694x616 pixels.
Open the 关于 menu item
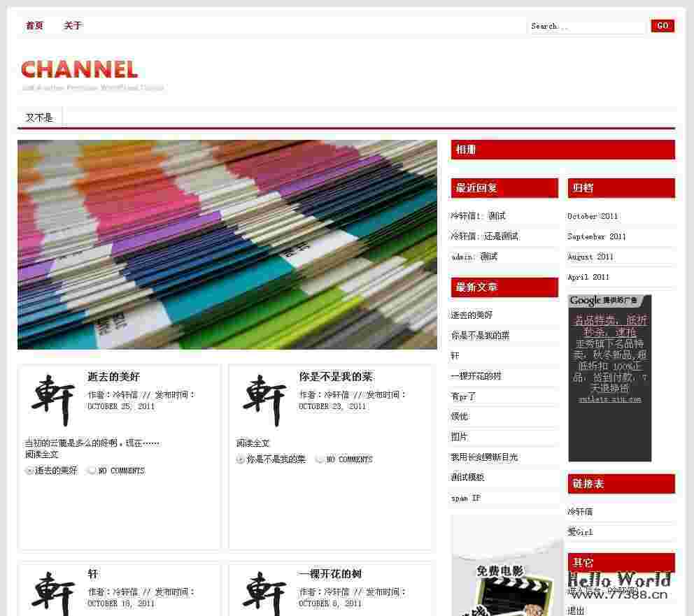point(72,25)
